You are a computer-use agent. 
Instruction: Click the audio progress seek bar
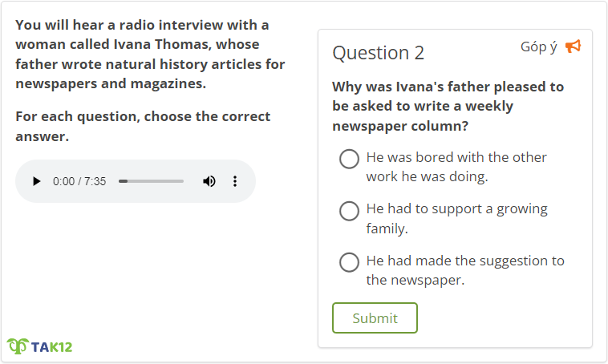tap(152, 181)
